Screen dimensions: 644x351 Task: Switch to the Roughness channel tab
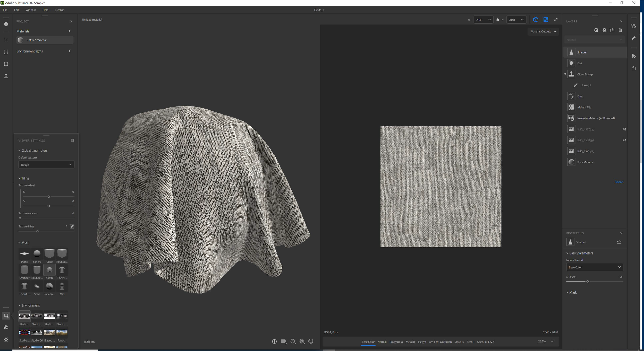[396, 342]
